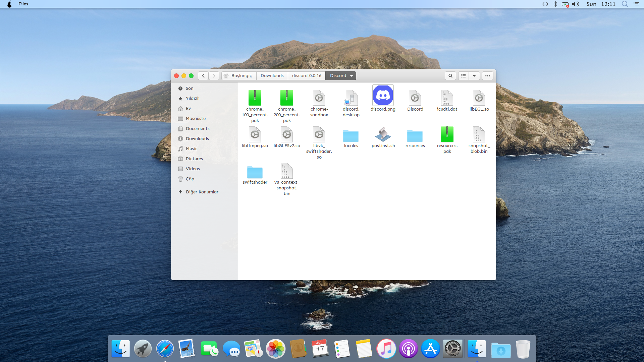The height and width of the screenshot is (362, 644).
Task: Open Diğer Konumlar in sidebar
Action: coord(205,192)
